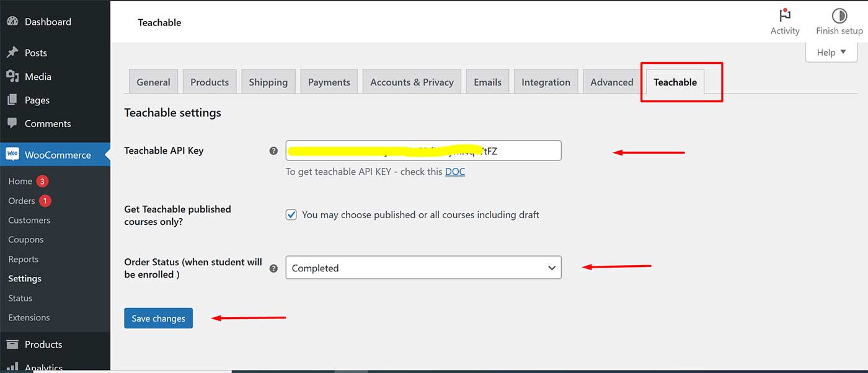Click the Teachable settings heading
Viewport: 868px width, 373px height.
(172, 113)
